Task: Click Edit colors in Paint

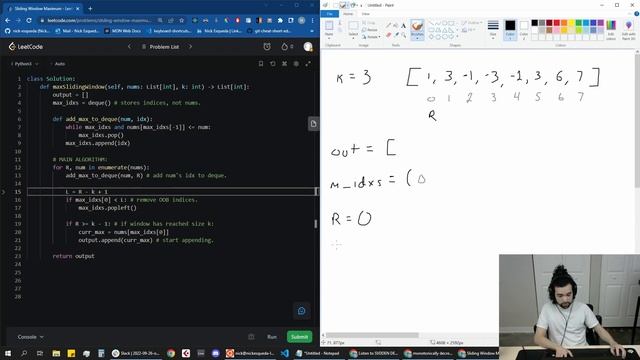Action: point(611,30)
